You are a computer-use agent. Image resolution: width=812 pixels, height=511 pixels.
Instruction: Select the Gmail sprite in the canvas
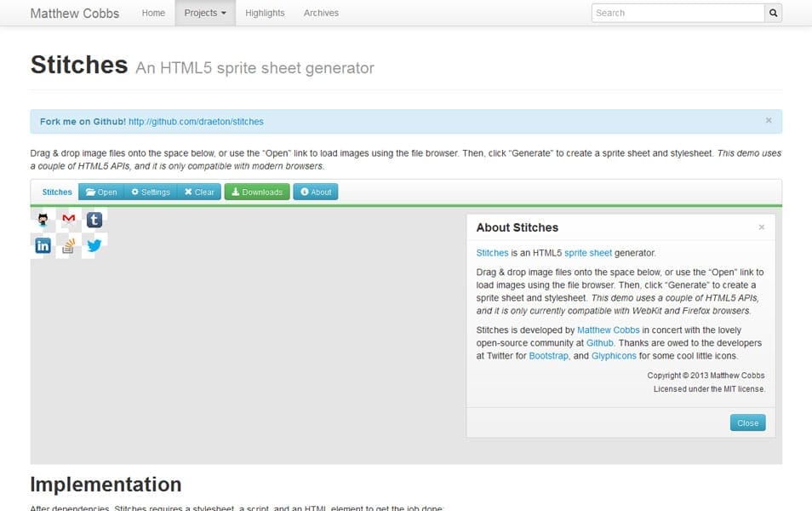click(x=68, y=218)
